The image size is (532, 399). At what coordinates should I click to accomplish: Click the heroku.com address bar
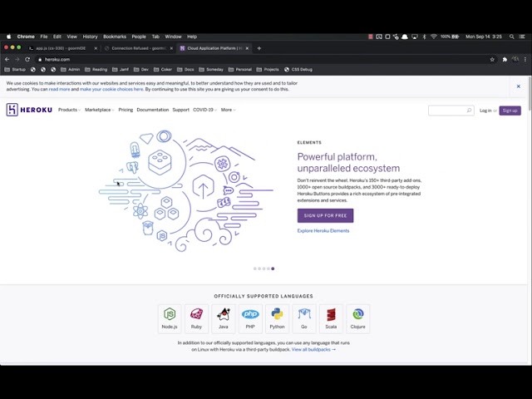pyautogui.click(x=264, y=59)
